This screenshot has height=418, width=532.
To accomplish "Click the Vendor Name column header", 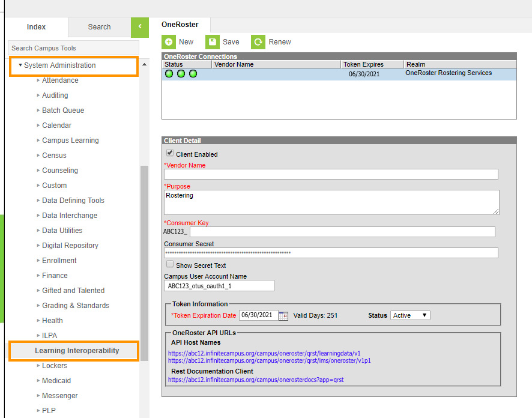I will (277, 64).
